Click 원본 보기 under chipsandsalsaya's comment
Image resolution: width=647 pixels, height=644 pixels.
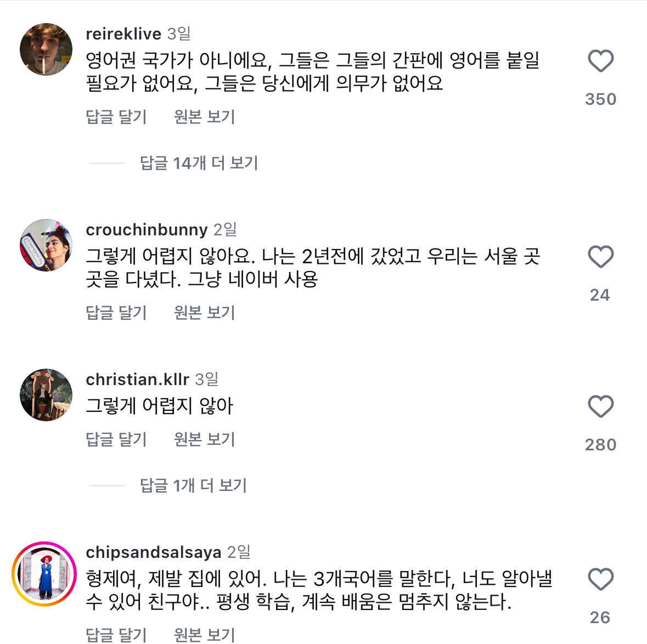click(204, 635)
